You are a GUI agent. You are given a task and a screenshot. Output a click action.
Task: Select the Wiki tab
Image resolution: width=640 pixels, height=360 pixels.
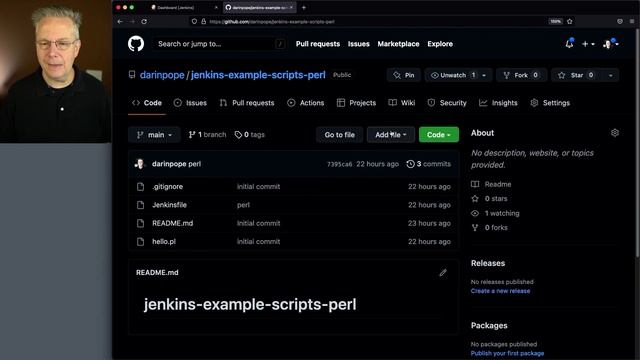point(402,103)
